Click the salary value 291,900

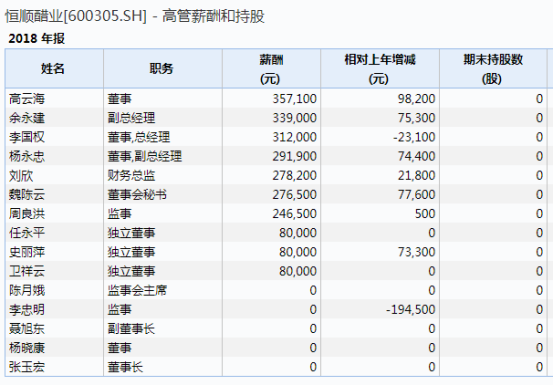pyautogui.click(x=294, y=156)
